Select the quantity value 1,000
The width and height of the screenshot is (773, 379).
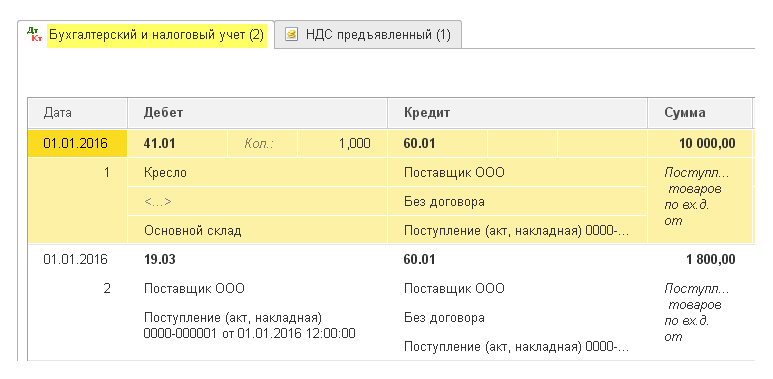pyautogui.click(x=342, y=143)
